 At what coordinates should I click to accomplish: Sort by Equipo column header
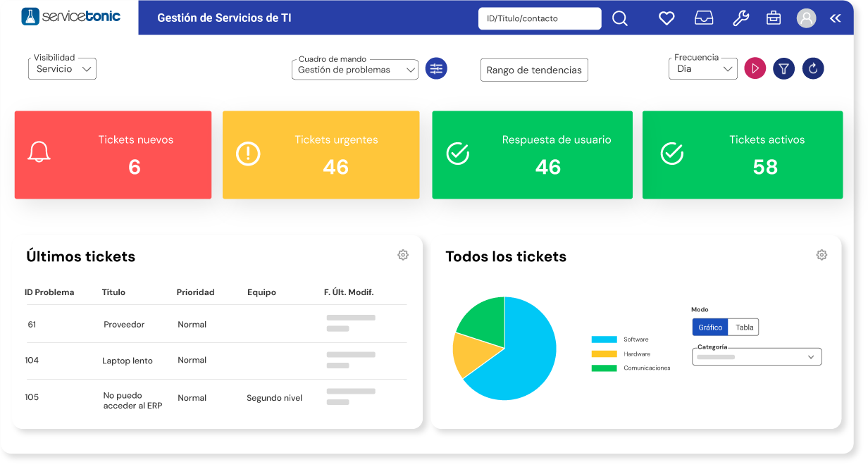[261, 292]
